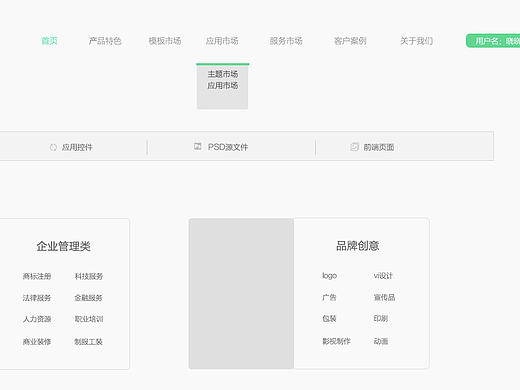Go to 产品特色 in the nav bar
Viewport: 520px width, 390px height.
click(x=105, y=41)
